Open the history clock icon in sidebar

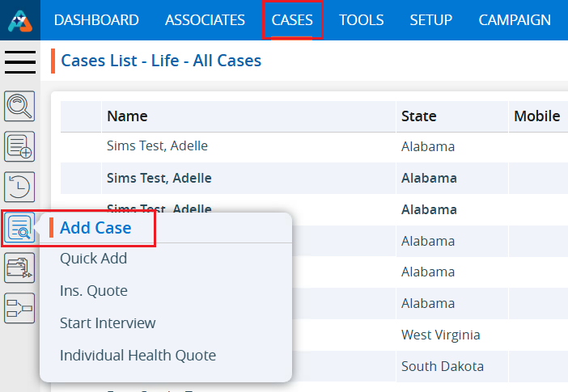[x=19, y=187]
